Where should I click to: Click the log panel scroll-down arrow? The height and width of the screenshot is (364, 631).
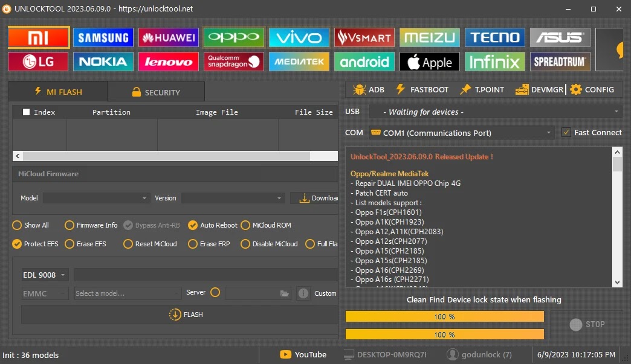(x=617, y=283)
